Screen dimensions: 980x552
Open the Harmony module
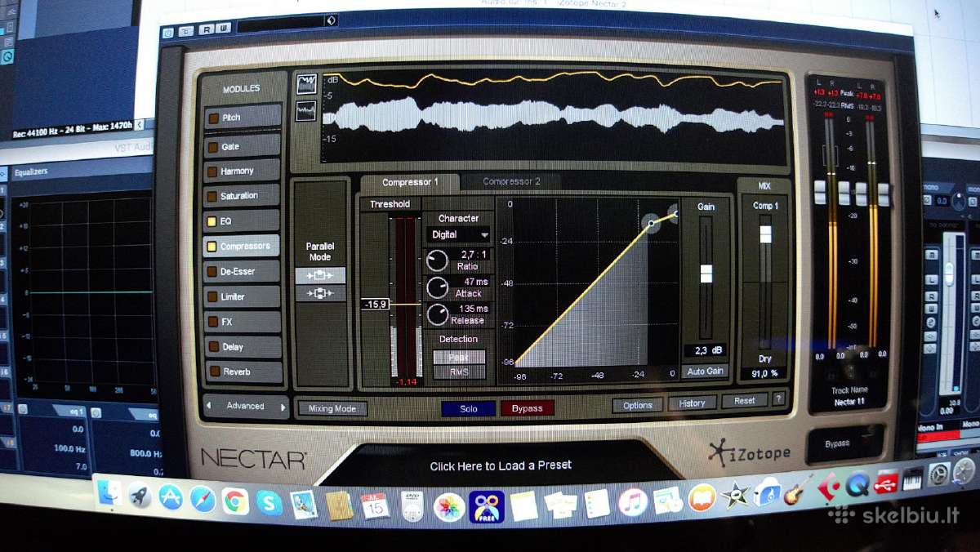pyautogui.click(x=243, y=171)
